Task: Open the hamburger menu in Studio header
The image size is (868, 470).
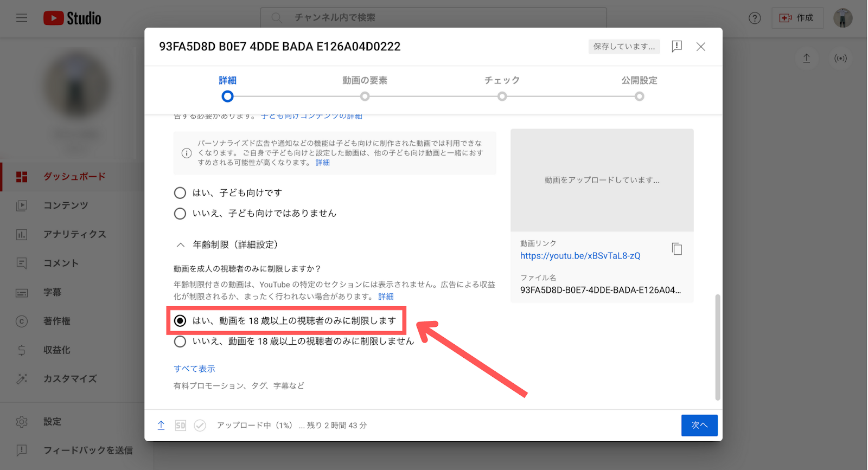Action: coord(22,18)
